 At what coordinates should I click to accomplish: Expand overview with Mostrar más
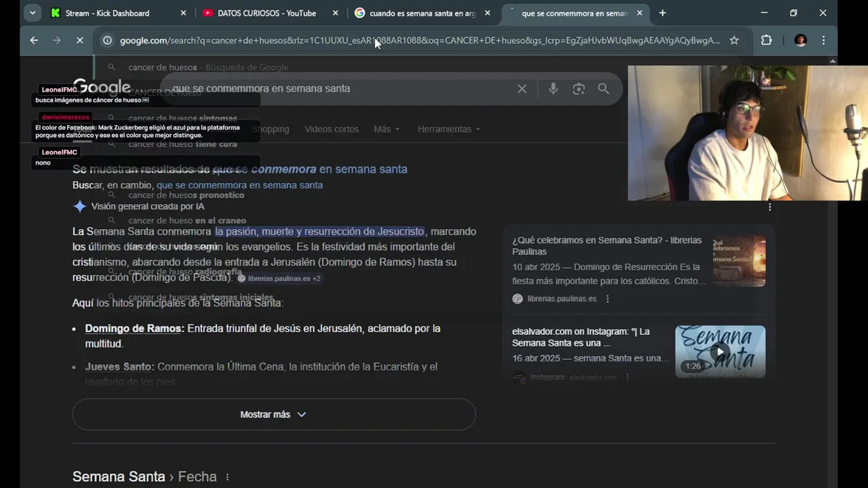coord(274,414)
